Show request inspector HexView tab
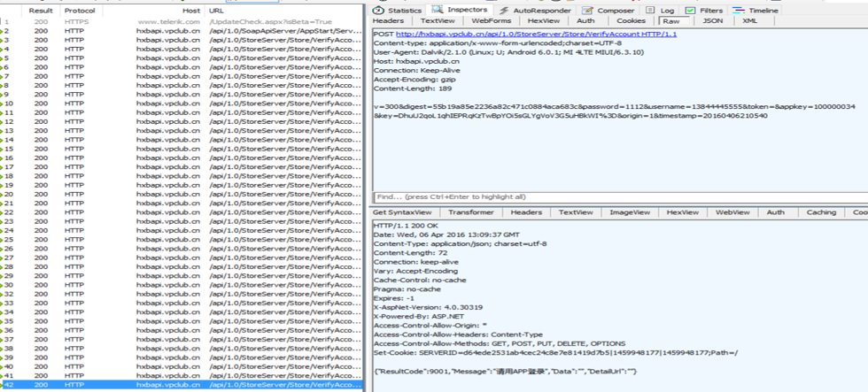Viewport: 868px width, 392px height. point(544,21)
